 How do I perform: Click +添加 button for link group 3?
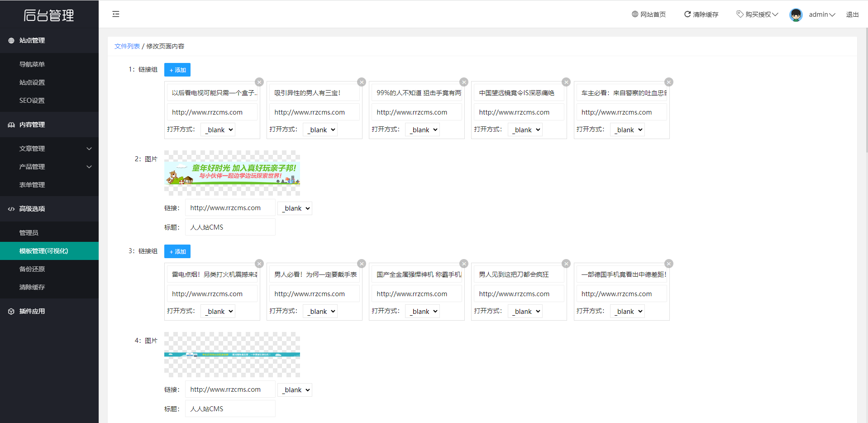[x=177, y=251]
